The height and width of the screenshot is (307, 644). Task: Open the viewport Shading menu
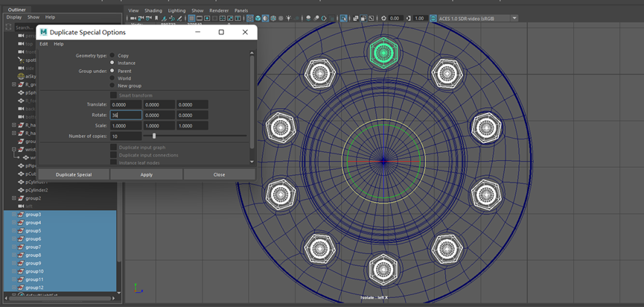tap(153, 10)
